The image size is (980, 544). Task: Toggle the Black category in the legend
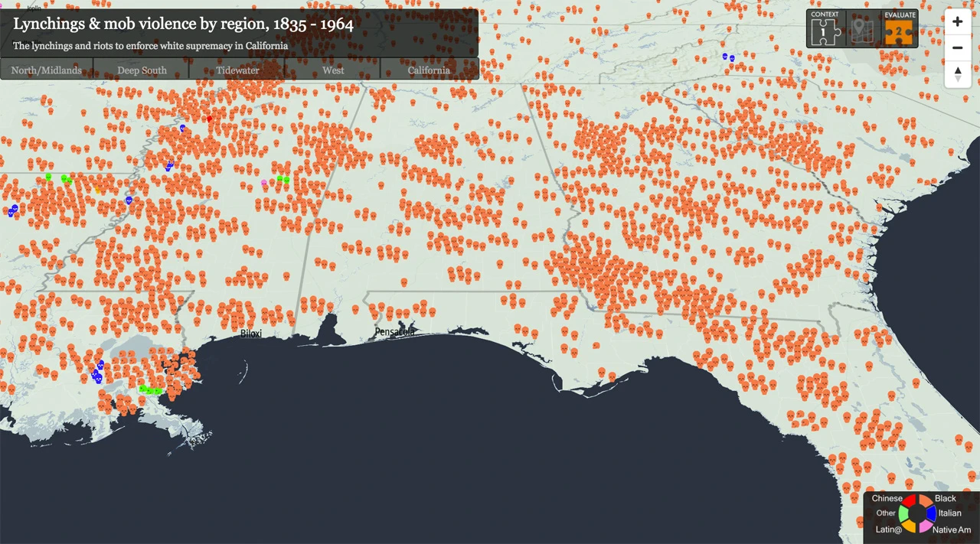[946, 498]
